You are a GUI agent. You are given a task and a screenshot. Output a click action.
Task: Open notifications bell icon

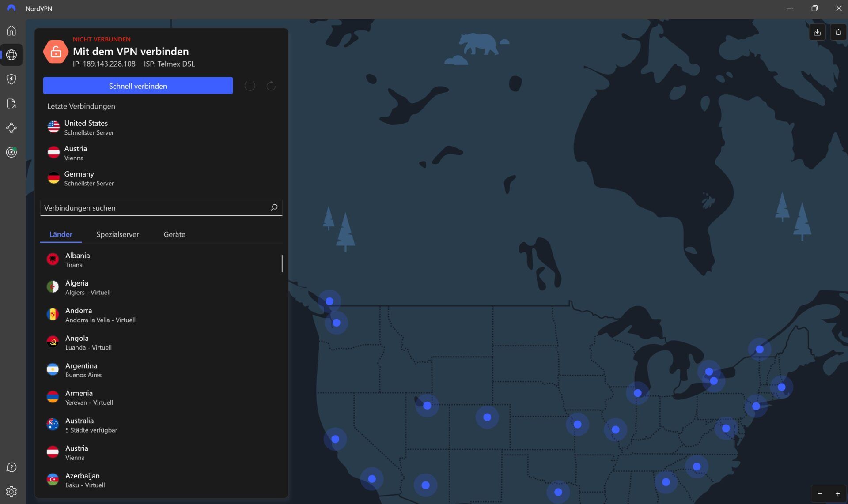[x=838, y=32]
